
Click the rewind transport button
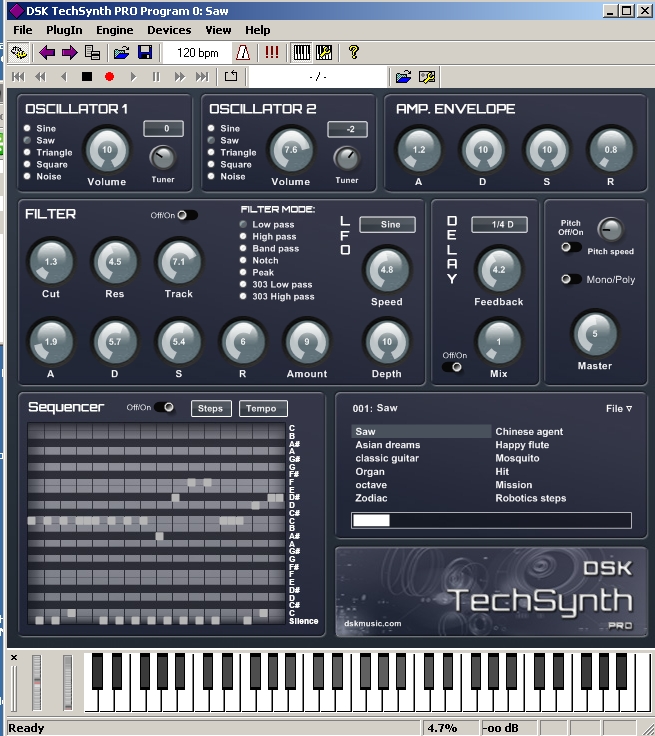tap(41, 77)
